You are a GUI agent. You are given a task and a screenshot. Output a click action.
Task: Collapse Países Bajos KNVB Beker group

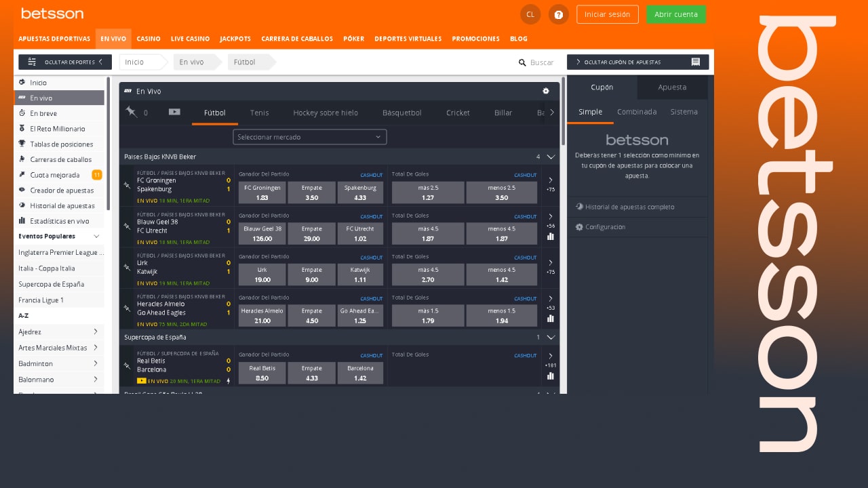tap(551, 157)
